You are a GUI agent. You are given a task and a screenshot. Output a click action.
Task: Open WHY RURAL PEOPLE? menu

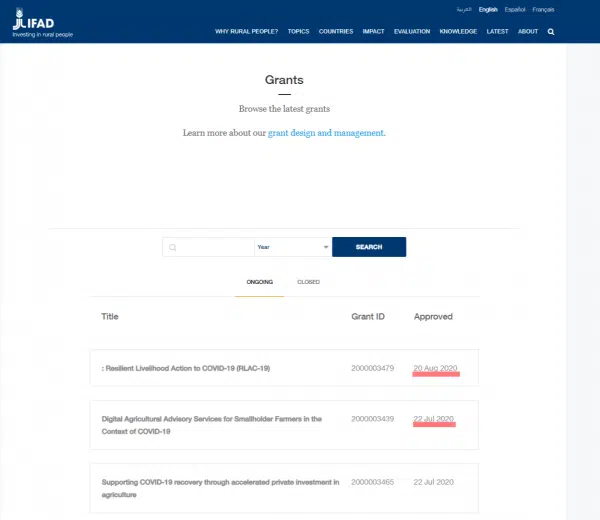click(x=246, y=31)
